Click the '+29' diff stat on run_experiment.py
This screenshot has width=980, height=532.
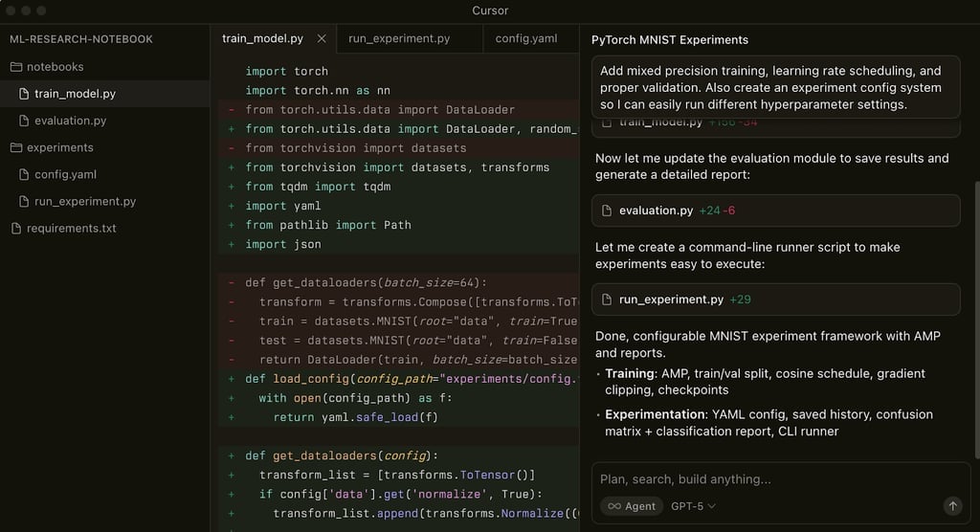[740, 299]
